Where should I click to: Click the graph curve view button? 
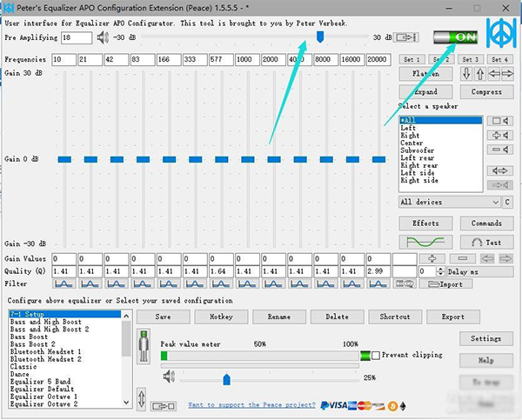tap(425, 242)
